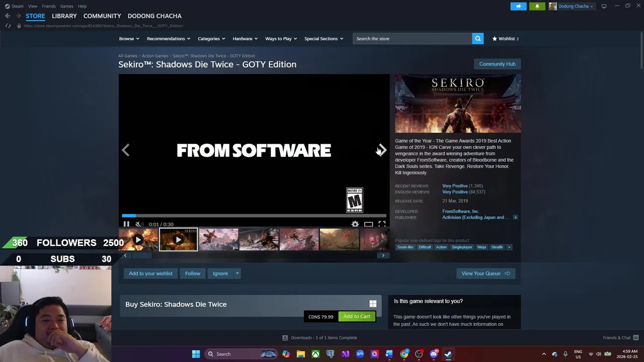Open OBS Studio from taskbar

pos(419,354)
